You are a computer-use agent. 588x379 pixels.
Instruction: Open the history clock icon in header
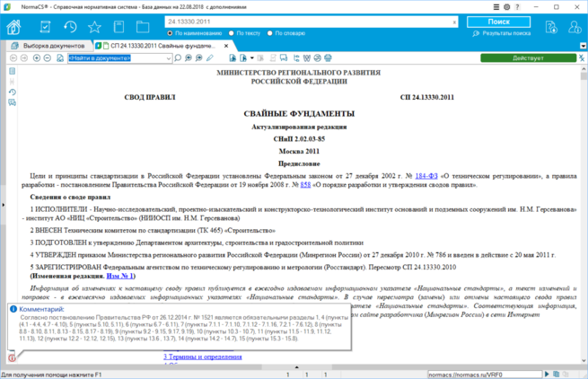click(70, 27)
